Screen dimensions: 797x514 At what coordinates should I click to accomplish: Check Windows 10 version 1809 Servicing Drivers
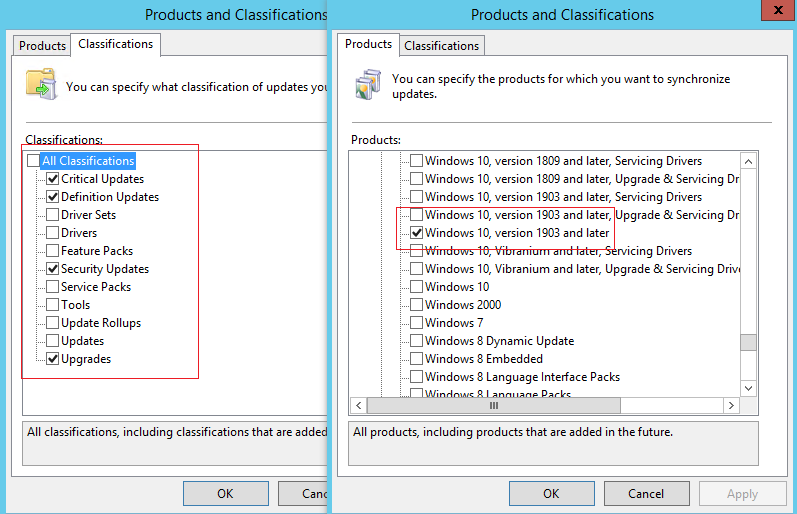pyautogui.click(x=416, y=161)
